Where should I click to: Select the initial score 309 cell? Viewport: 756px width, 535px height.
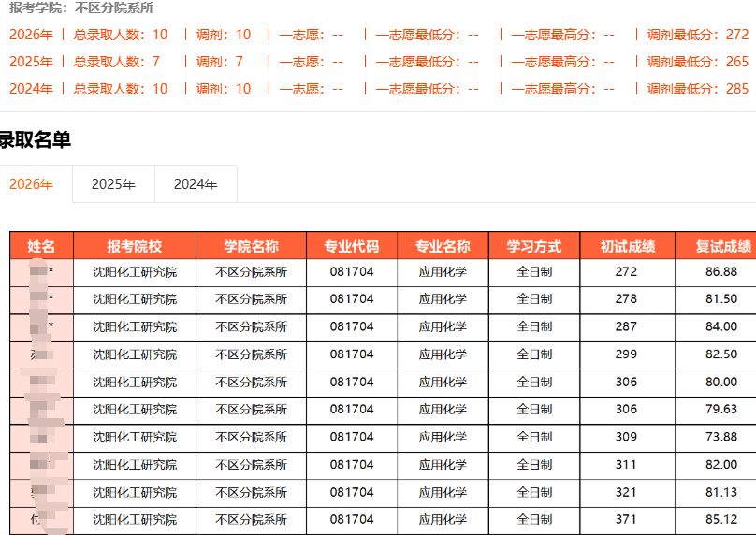point(628,437)
